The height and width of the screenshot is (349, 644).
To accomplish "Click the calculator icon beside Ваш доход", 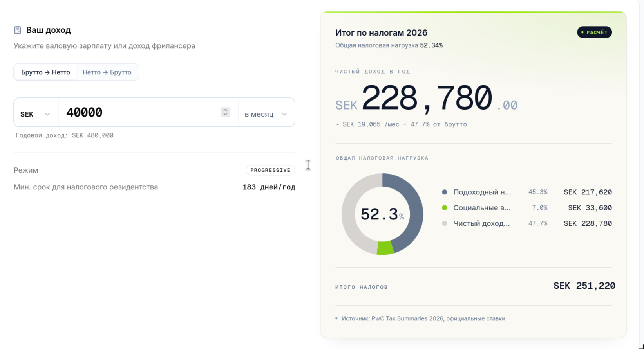I will click(18, 30).
